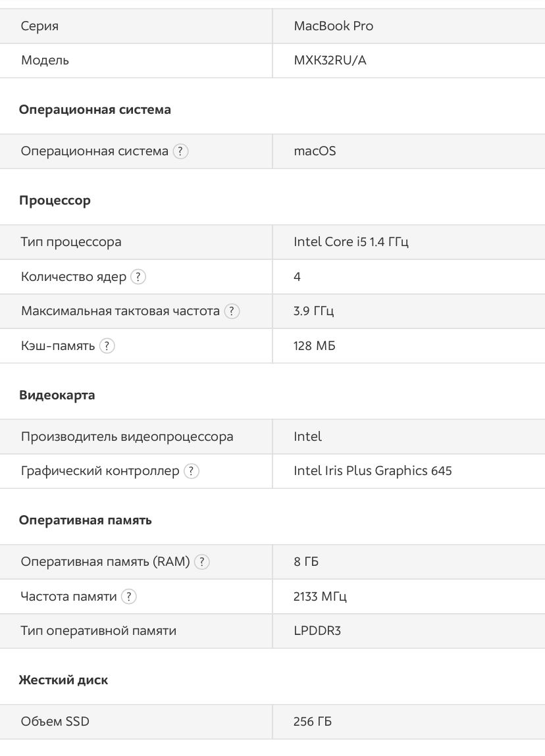Viewport: 545px width, 756px height.
Task: Click question mark beside Максимальная тактовая частота
Action: coord(232,311)
